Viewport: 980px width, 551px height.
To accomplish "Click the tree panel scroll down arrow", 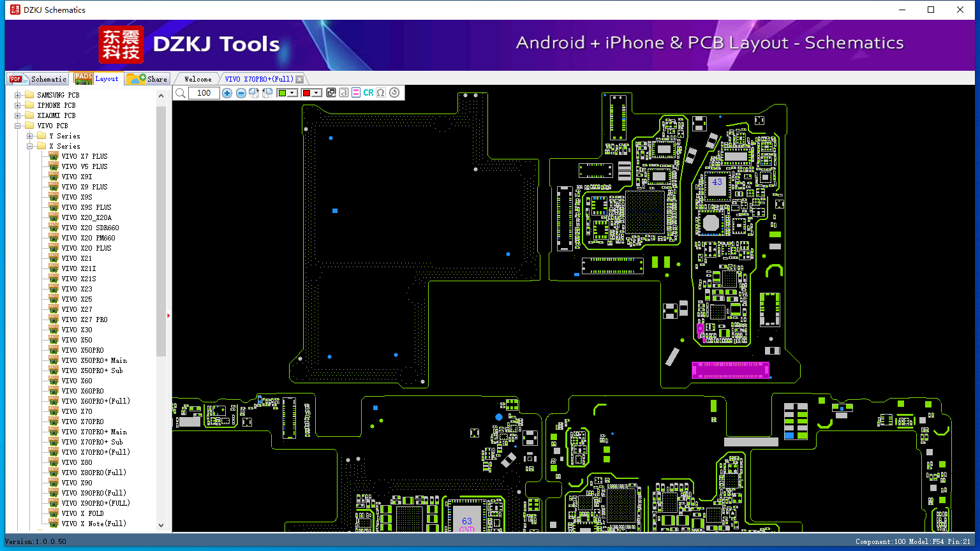I will [x=161, y=525].
